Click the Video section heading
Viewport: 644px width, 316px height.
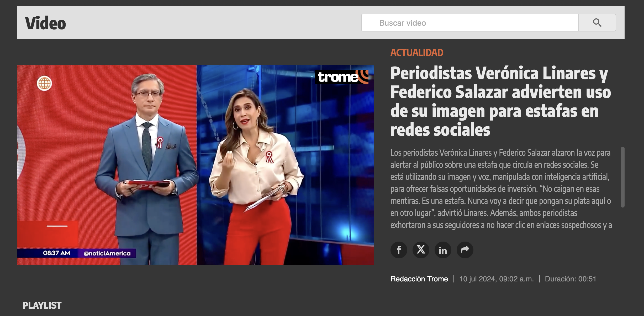coord(45,23)
